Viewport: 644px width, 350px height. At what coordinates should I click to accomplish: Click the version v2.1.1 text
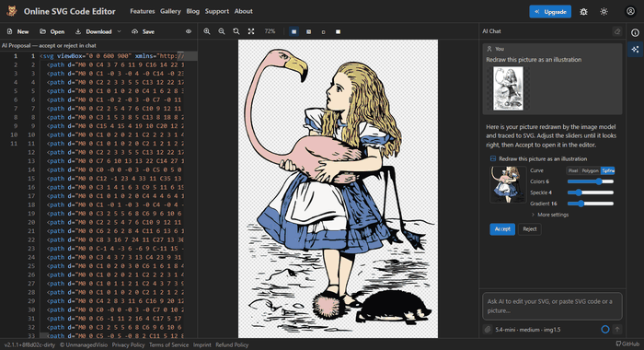pos(29,345)
